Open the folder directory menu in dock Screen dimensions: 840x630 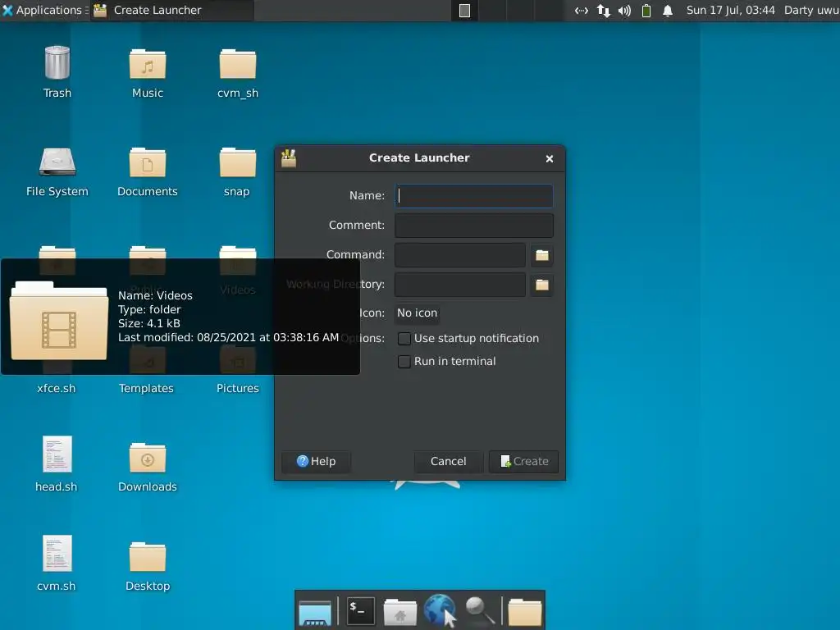[524, 612]
